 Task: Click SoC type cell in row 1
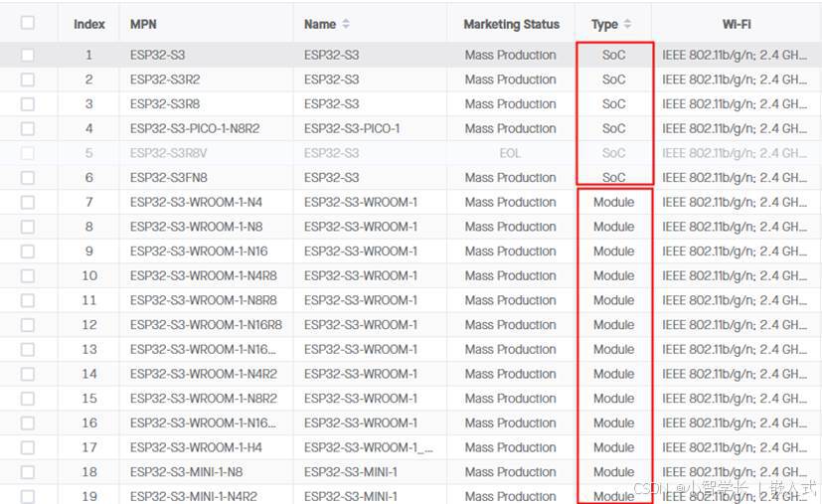614,55
